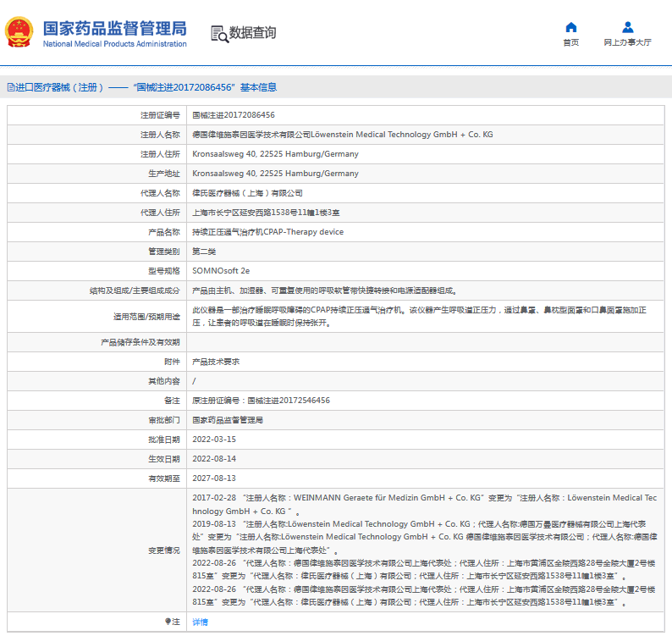672x636 pixels.
Task: Select the 适用范围 intended use description
Action: pyautogui.click(x=420, y=317)
